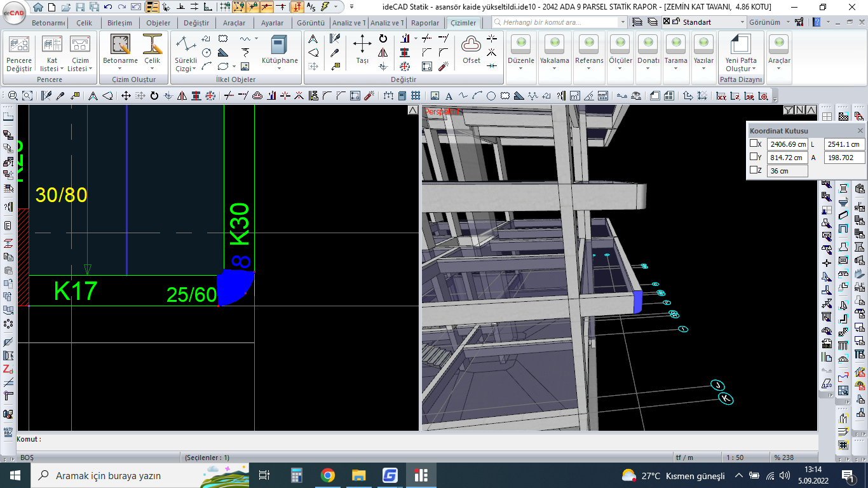Click the rotate icon in the Değiştir group
This screenshot has width=868, height=488.
[x=383, y=38]
